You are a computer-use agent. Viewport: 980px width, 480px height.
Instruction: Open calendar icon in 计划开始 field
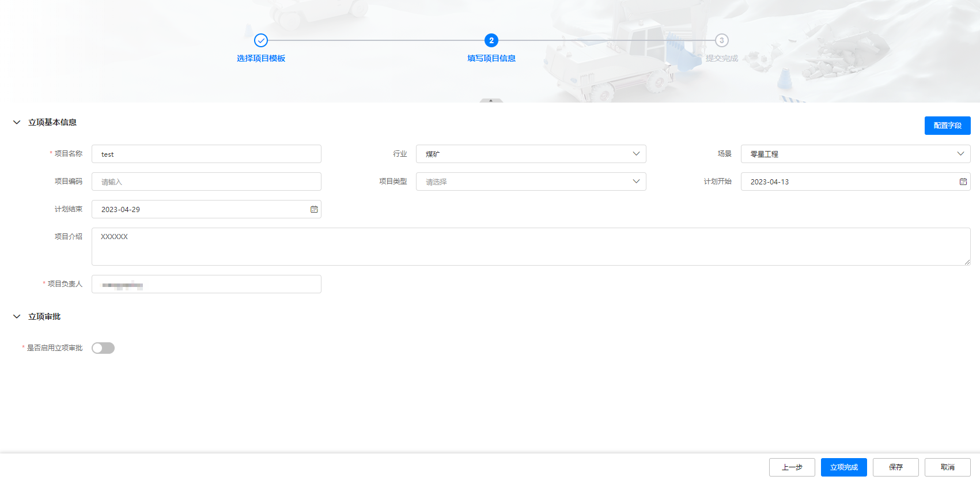[963, 182]
